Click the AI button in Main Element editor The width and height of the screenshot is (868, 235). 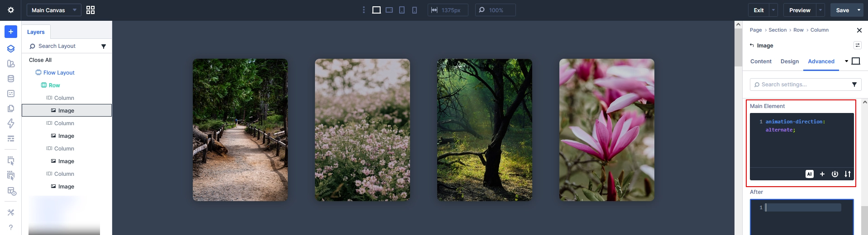tap(810, 174)
